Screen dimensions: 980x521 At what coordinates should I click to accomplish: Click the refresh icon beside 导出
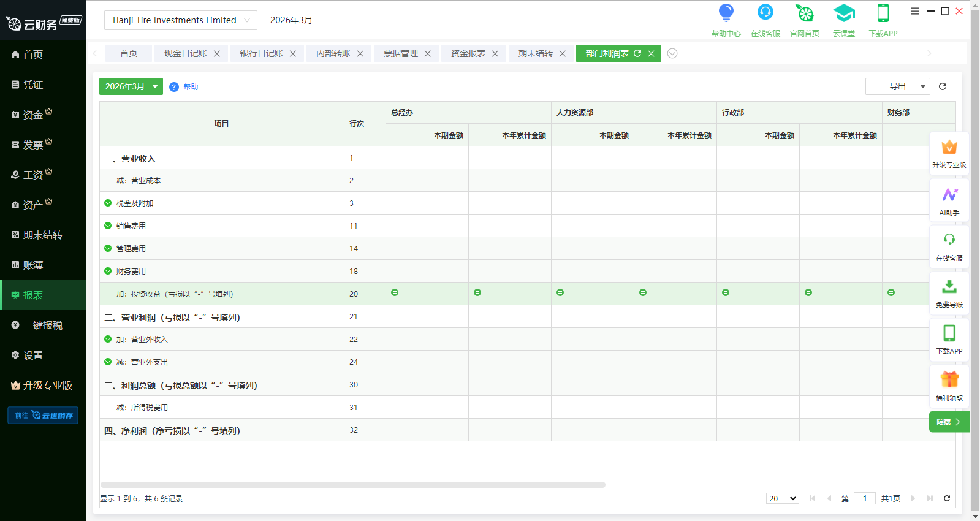click(x=943, y=86)
